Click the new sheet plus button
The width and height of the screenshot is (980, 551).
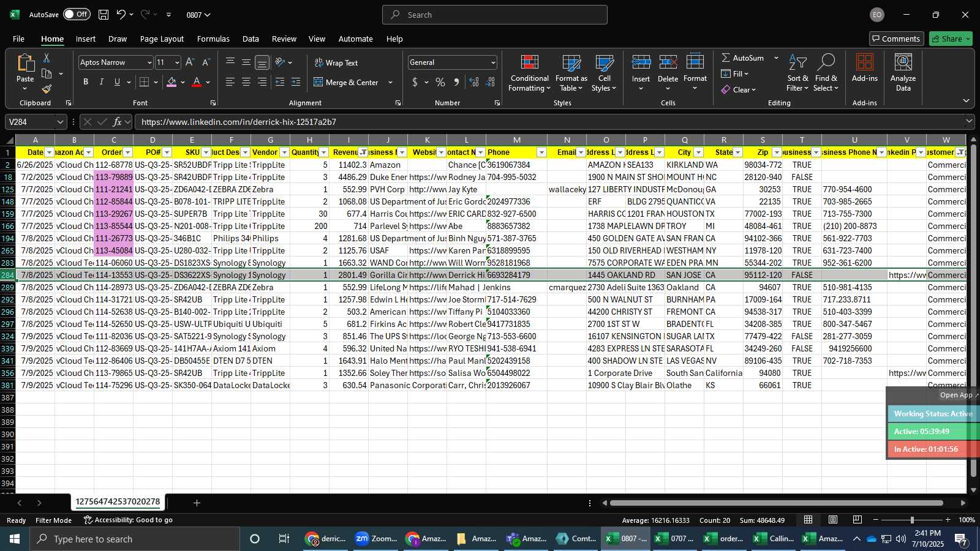[197, 503]
